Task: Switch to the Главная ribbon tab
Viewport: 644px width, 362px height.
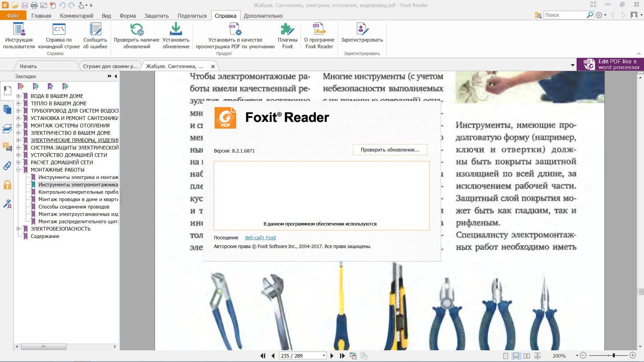Action: (x=41, y=16)
